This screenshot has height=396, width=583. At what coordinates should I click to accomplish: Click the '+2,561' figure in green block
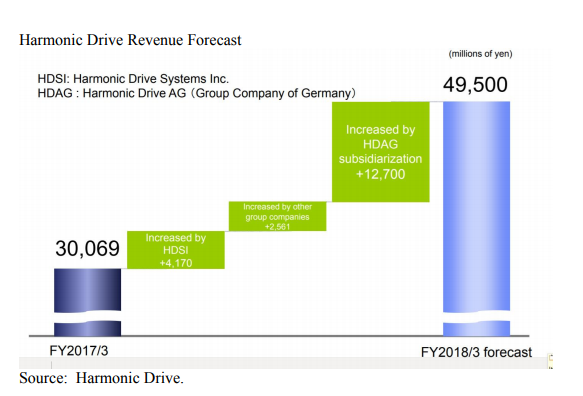point(277,226)
